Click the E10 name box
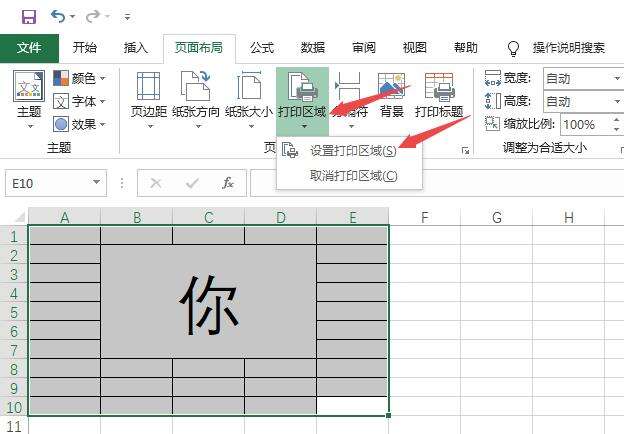 56,183
